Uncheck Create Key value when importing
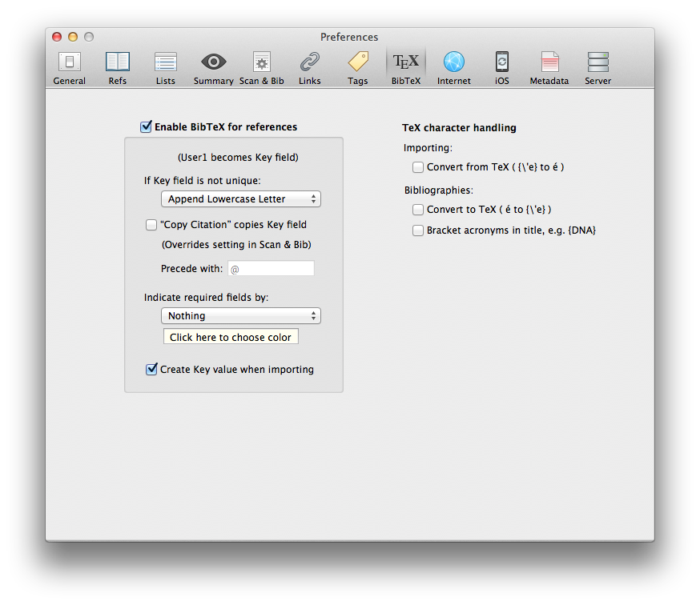The height and width of the screenshot is (605, 700). coord(151,370)
